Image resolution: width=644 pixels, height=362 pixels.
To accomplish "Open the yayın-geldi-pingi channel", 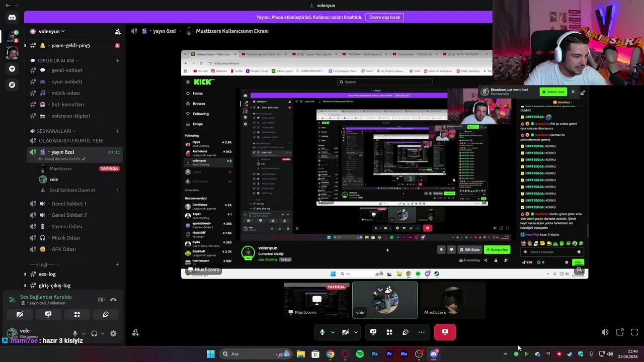I will pyautogui.click(x=73, y=45).
